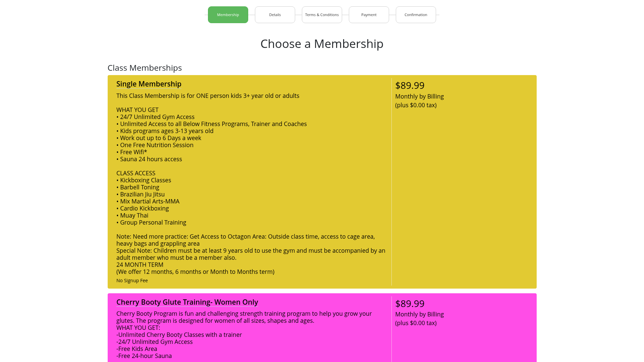Click the Choose a Membership heading
This screenshot has width=644, height=362.
[322, 44]
